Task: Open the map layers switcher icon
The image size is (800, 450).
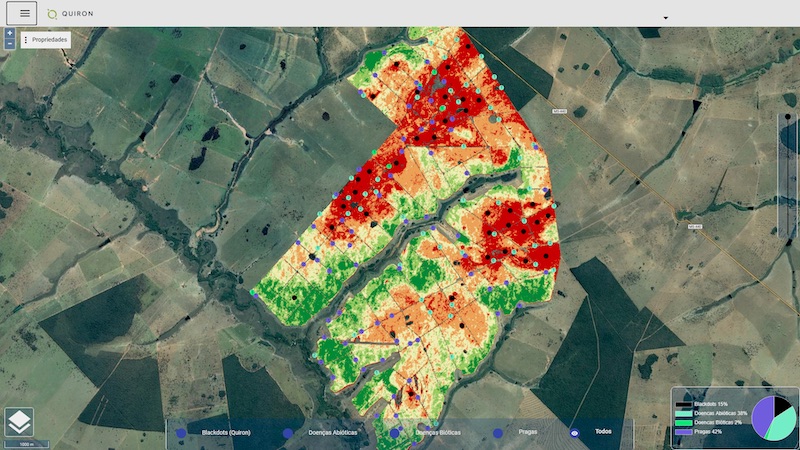Action: click(19, 421)
